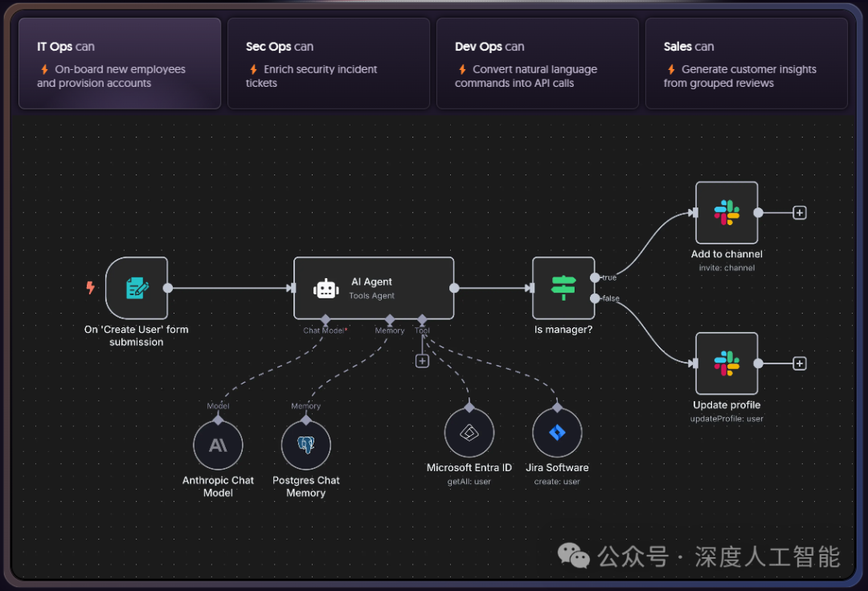Click the lightning trigger icon beside form node
This screenshot has height=591, width=868.
(x=90, y=288)
